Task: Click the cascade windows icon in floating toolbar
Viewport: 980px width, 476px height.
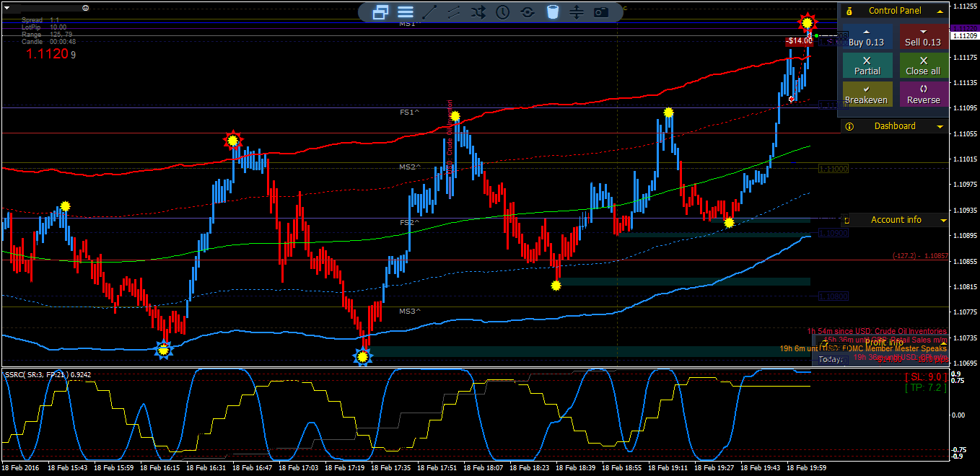Action: (381, 12)
